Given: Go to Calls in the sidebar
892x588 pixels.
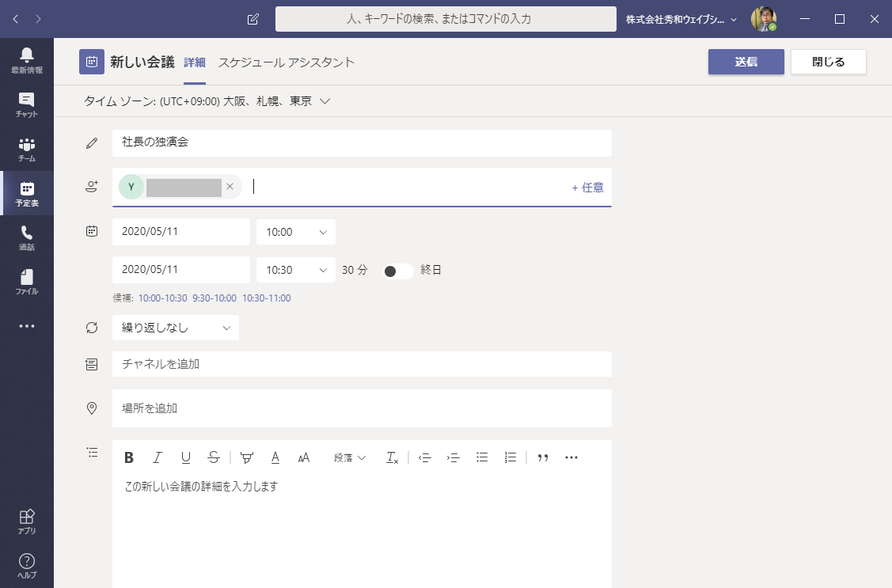Looking at the screenshot, I should [26, 237].
